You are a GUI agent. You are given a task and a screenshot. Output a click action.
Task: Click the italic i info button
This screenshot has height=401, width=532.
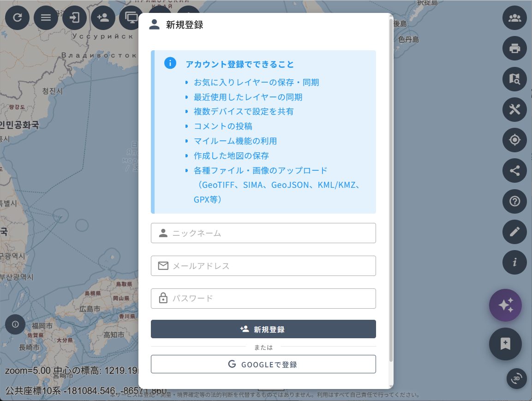[514, 263]
